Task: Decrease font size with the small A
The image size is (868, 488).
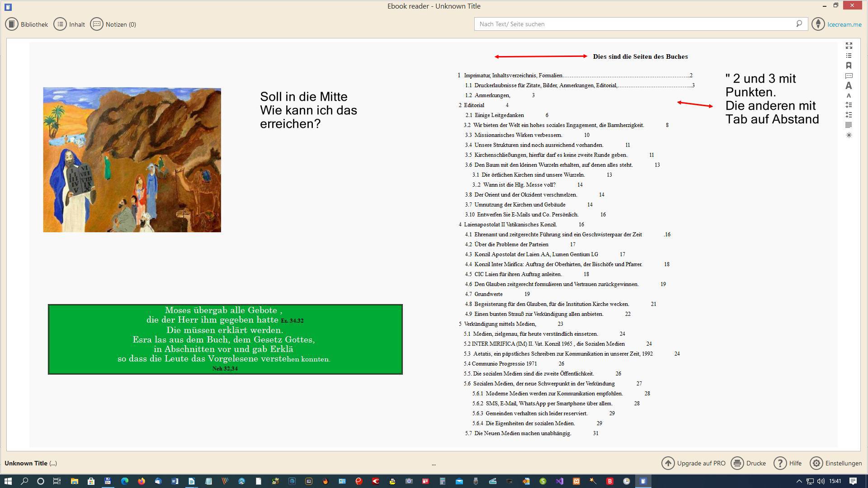Action: click(849, 95)
